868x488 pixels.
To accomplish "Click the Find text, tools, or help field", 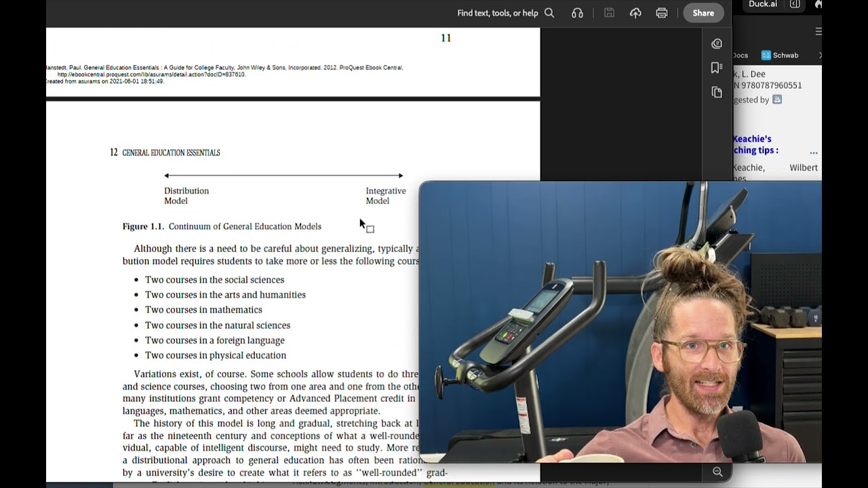I will pos(498,13).
